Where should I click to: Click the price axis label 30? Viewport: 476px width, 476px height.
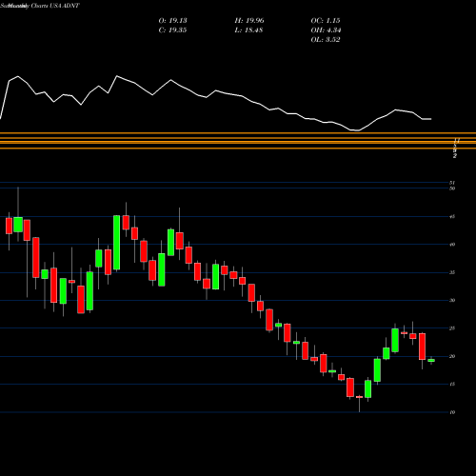click(x=452, y=300)
